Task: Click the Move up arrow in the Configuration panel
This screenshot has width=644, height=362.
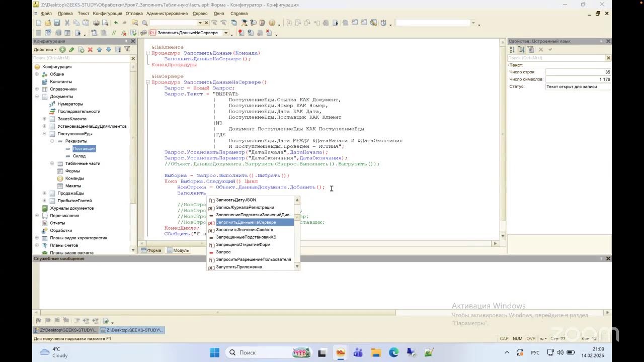Action: coord(99,49)
